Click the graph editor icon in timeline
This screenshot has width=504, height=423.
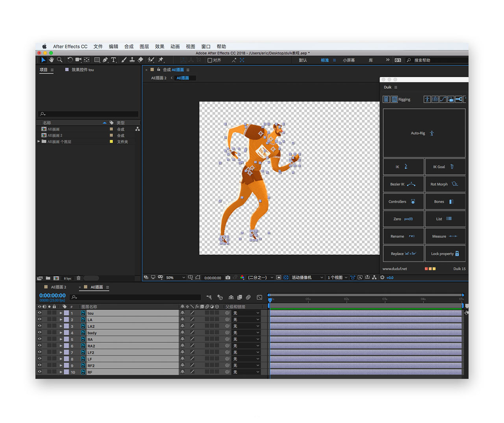pyautogui.click(x=259, y=297)
